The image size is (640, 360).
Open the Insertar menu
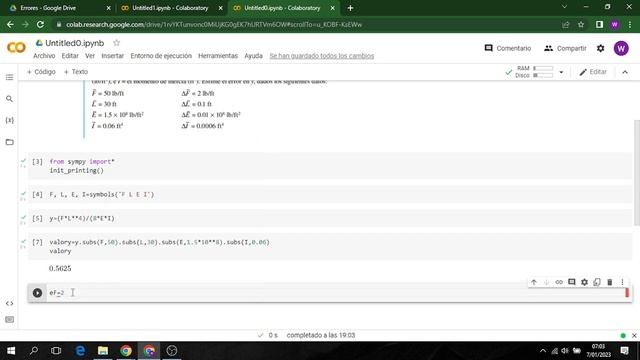112,56
